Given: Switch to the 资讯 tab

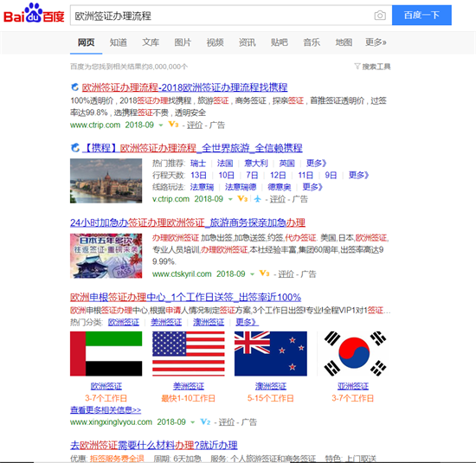Looking at the screenshot, I should coord(247,42).
